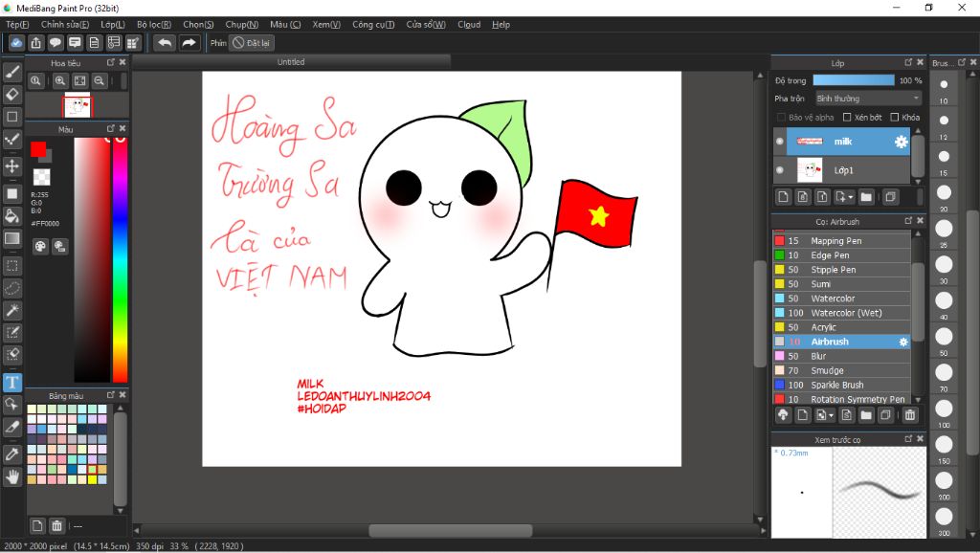Open the Tệp(F) menu

(x=17, y=24)
